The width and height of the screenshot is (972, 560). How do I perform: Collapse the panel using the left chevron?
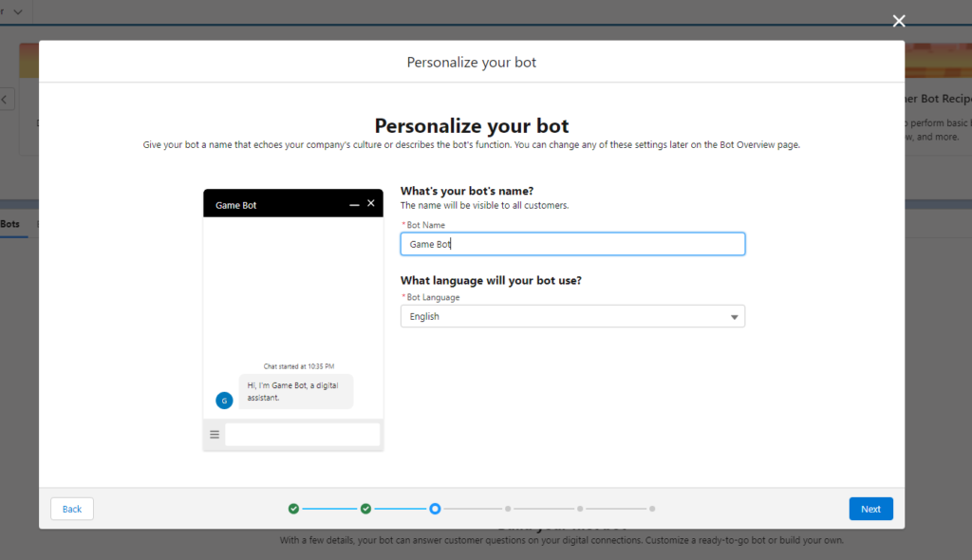(5, 99)
